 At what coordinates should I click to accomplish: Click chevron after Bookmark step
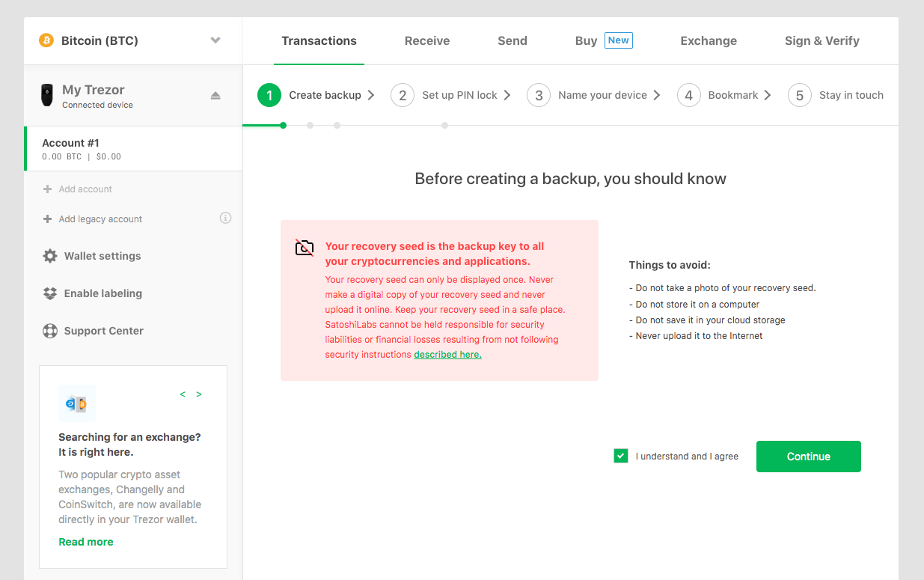(768, 95)
